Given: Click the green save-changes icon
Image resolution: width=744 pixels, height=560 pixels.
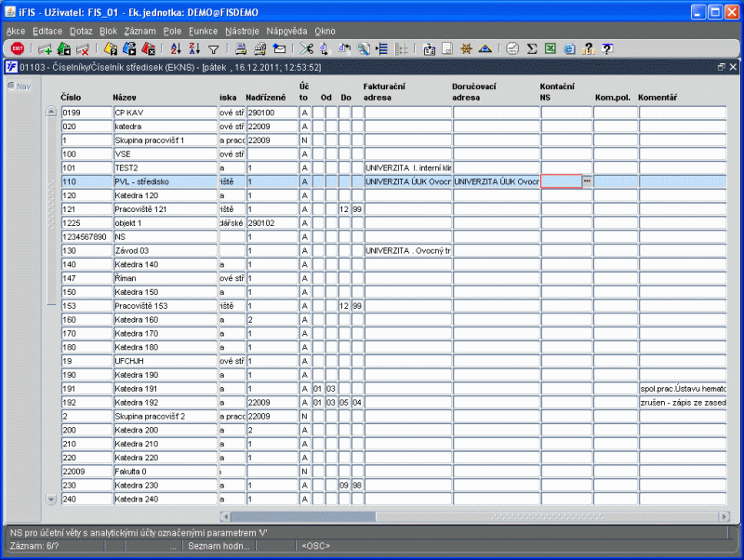Looking at the screenshot, I should tap(64, 48).
